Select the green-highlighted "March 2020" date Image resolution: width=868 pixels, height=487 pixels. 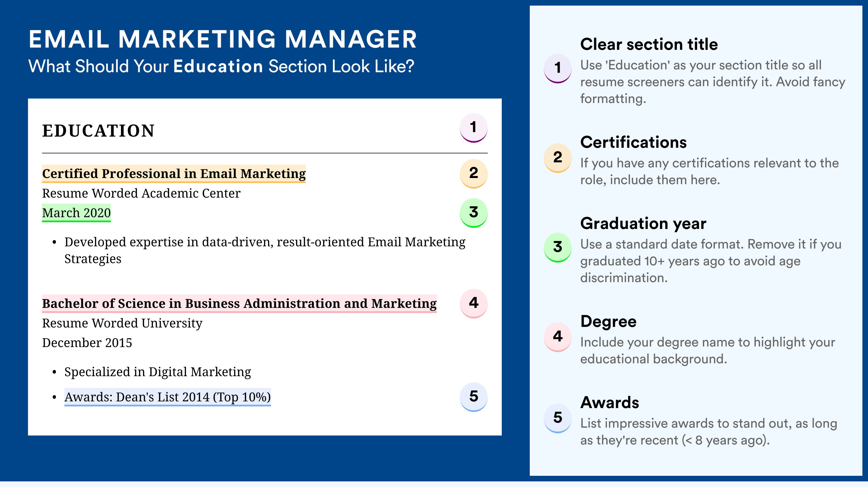(x=76, y=213)
